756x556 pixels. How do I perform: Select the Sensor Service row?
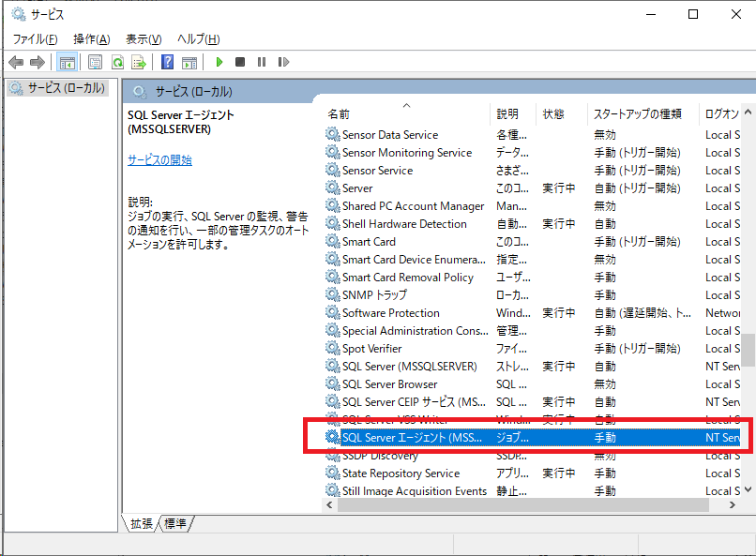[532, 171]
